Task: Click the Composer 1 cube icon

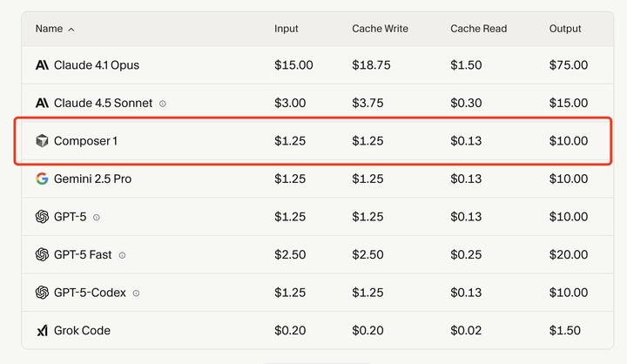Action: tap(42, 141)
